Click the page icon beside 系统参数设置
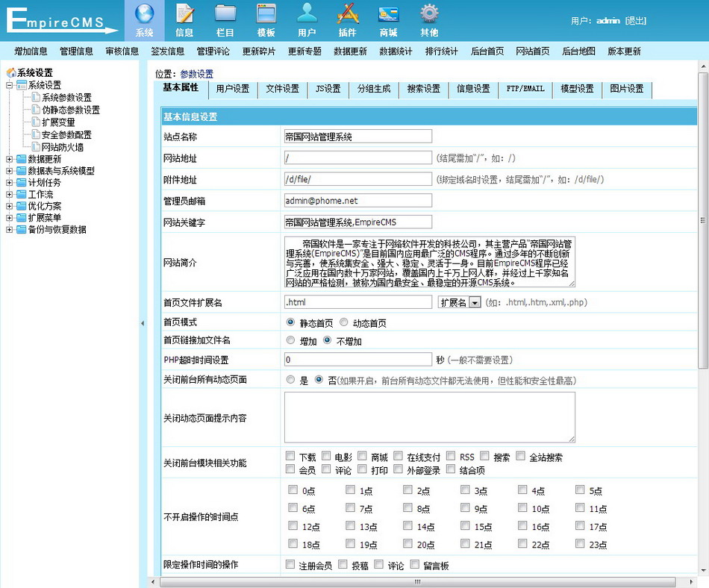709x588 pixels. (36, 97)
